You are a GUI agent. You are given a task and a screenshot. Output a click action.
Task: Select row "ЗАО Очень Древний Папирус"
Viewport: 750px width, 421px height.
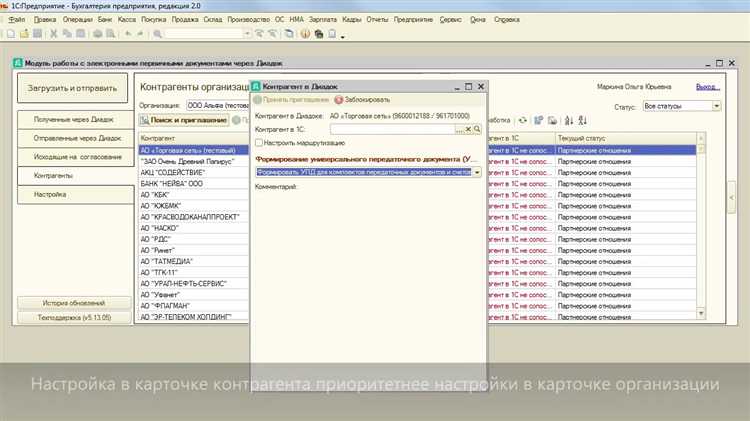(x=194, y=162)
